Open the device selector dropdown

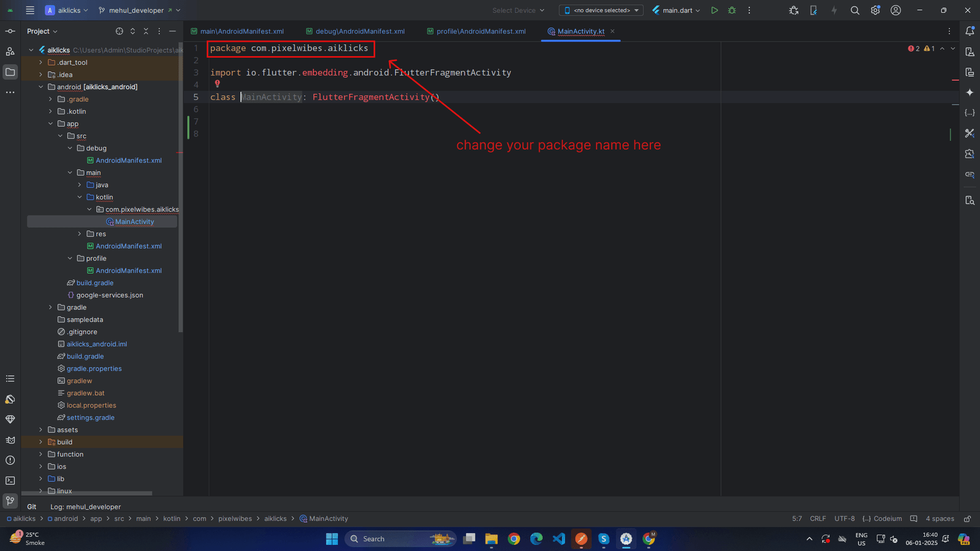(601, 10)
